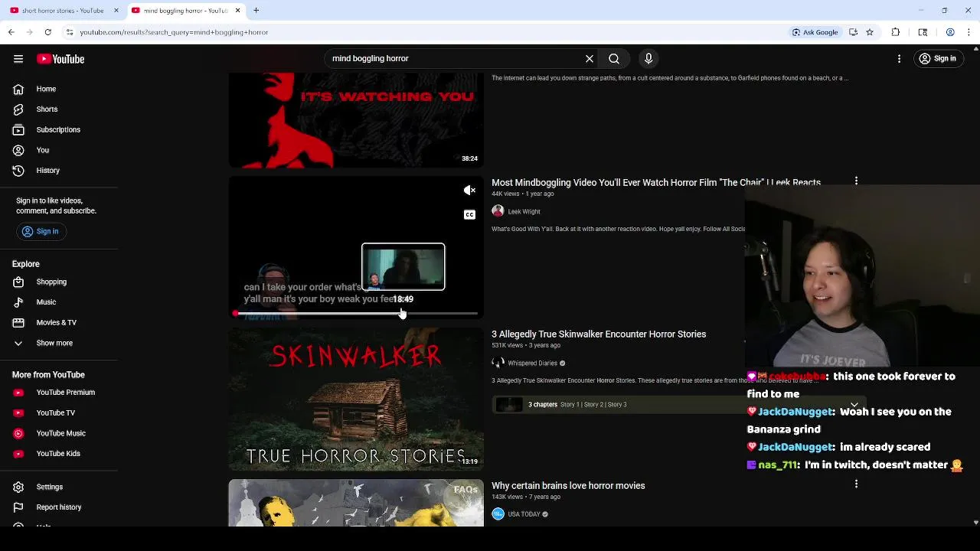Open the USA TODAY FAQs thumbnail
This screenshot has height=551, width=980.
tap(356, 504)
